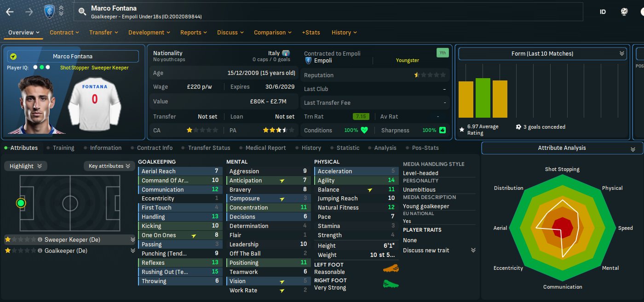The height and width of the screenshot is (302, 644).
Task: Click the back navigation arrow
Action: [10, 12]
